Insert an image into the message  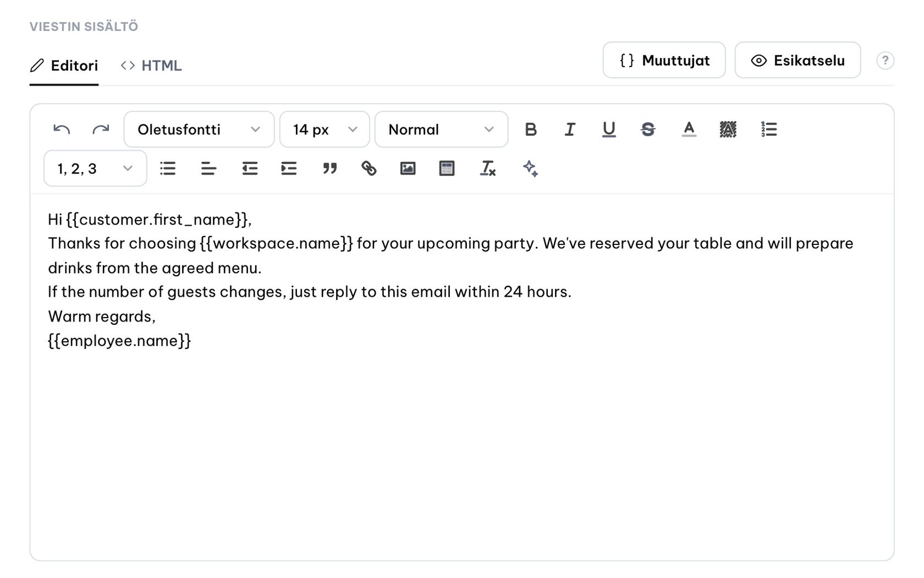(408, 168)
